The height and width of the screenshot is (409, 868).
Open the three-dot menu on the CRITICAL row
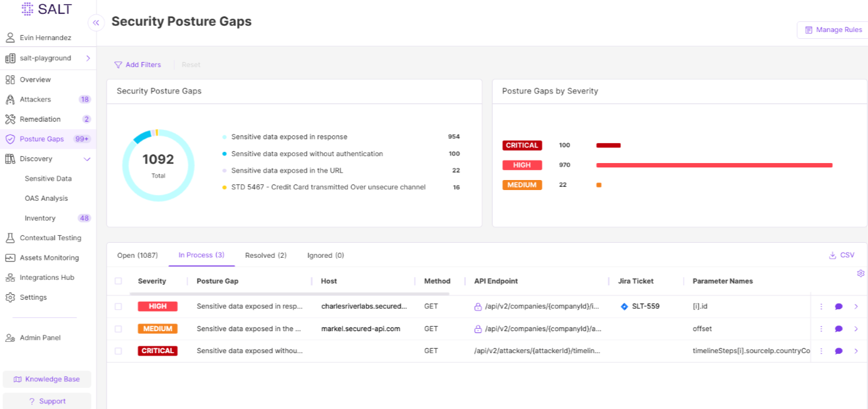pyautogui.click(x=821, y=351)
